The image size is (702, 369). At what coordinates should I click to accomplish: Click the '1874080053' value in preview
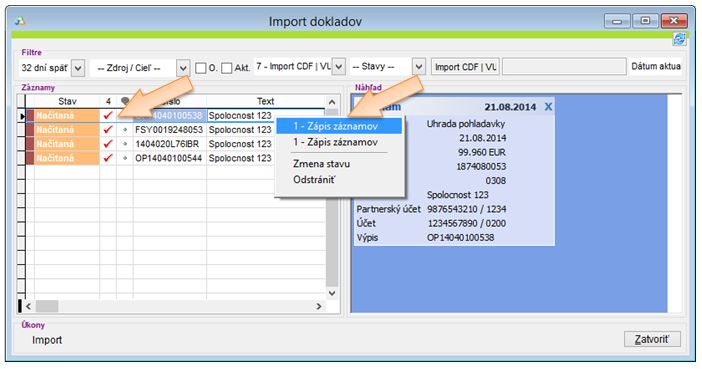(481, 167)
